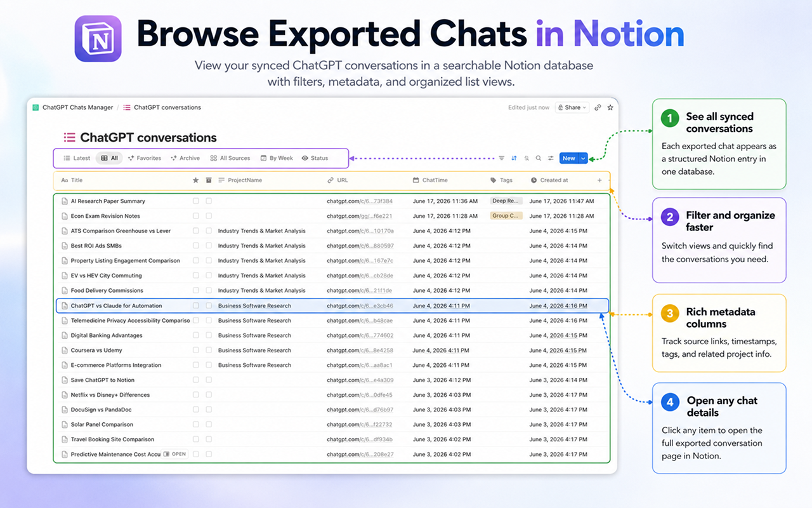Open the filter icon in the database toolbar
The width and height of the screenshot is (812, 508).
coord(502,158)
